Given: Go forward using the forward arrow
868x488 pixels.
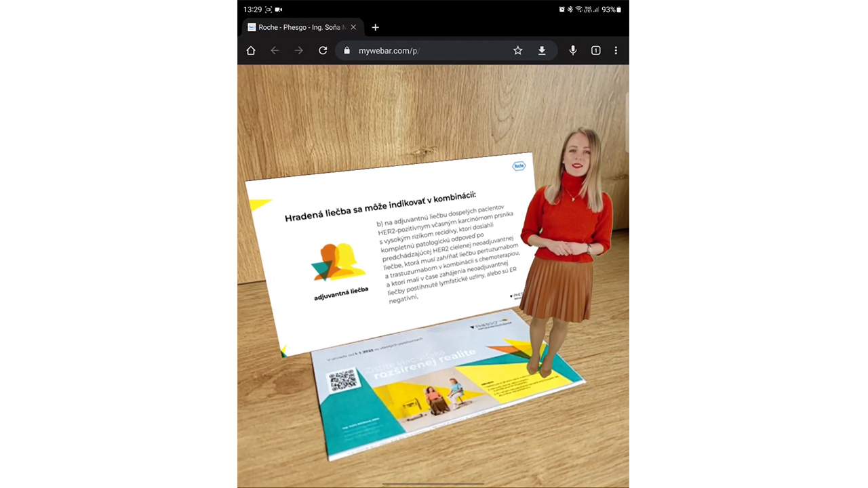Looking at the screenshot, I should click(299, 51).
